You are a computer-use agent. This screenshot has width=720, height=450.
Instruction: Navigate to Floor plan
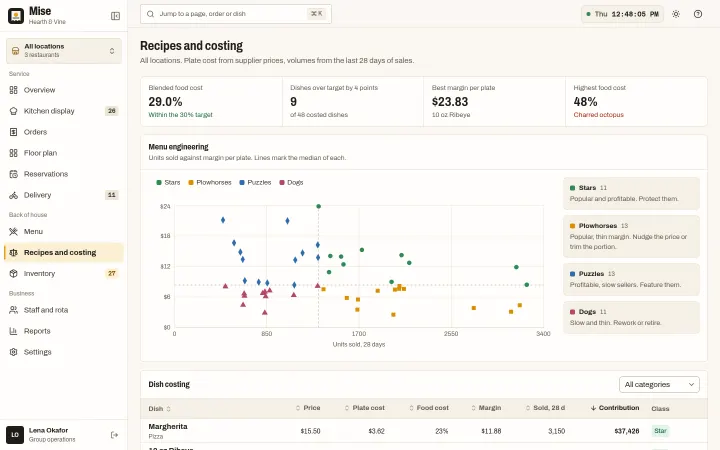coord(64,153)
